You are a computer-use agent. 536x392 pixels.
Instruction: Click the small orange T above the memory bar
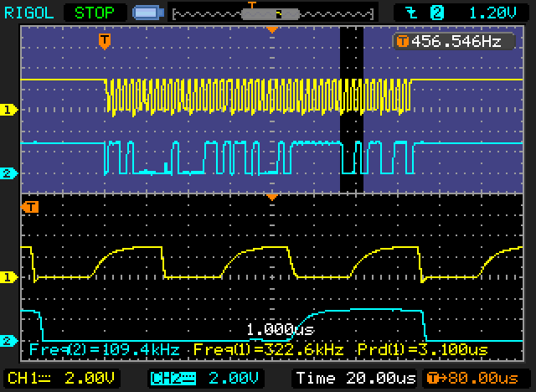click(252, 5)
